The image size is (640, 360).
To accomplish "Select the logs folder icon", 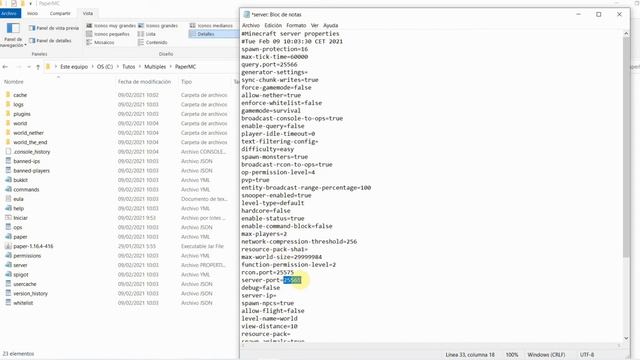I will coord(8,104).
